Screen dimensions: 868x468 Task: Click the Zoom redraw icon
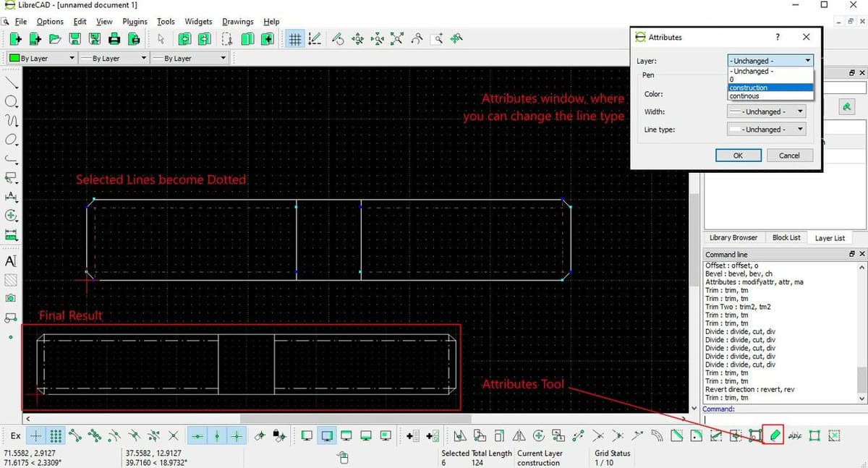pyautogui.click(x=337, y=40)
